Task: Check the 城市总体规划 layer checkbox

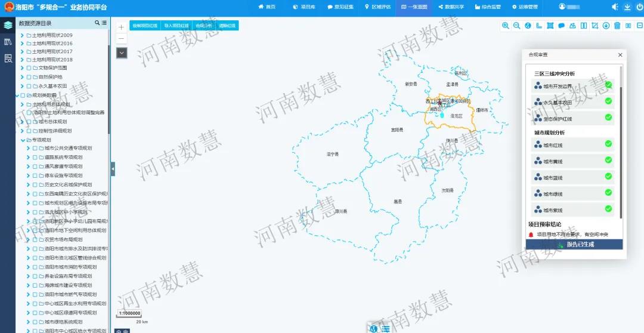Action: tap(29, 122)
